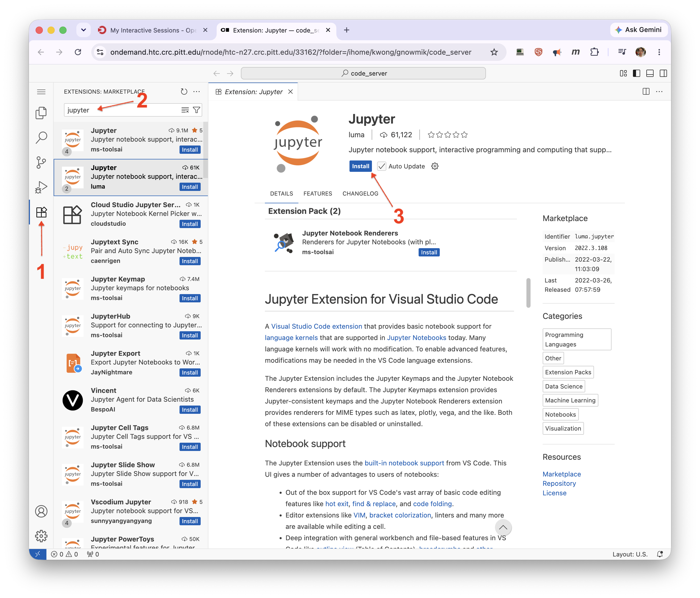Install Cloud Studio Jupyter Server extension
Screen dimensions: 700x598
tap(190, 224)
